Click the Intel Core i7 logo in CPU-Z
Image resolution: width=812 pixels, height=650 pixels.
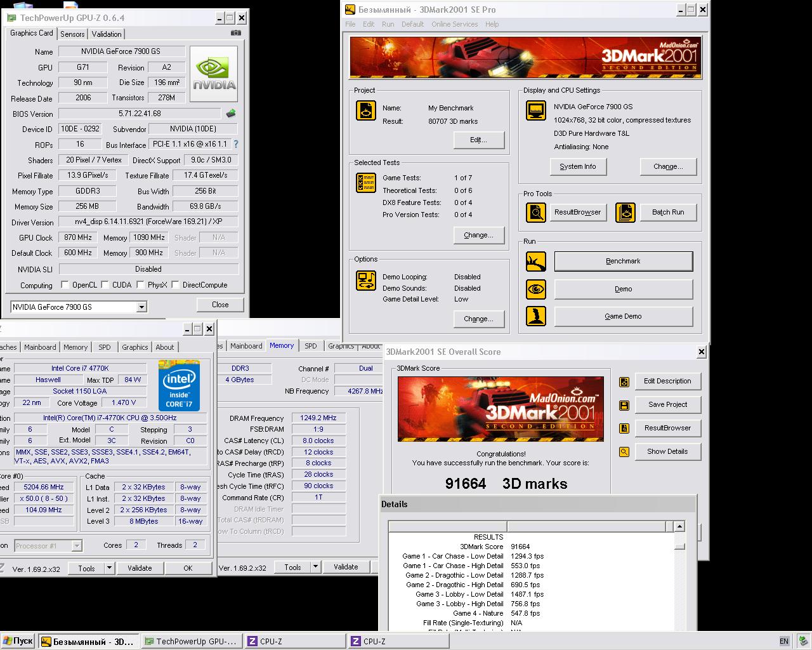179,385
